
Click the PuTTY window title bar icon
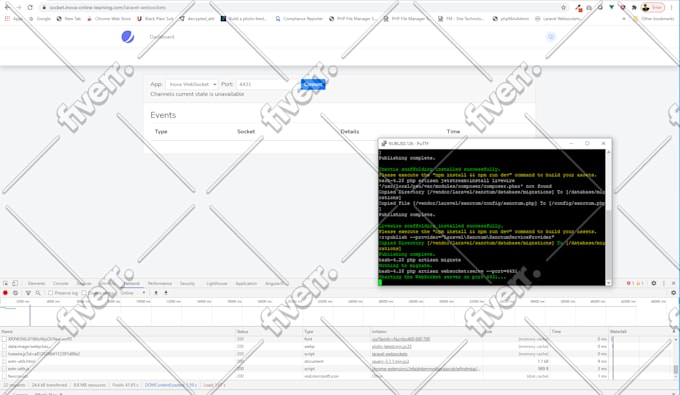point(383,144)
